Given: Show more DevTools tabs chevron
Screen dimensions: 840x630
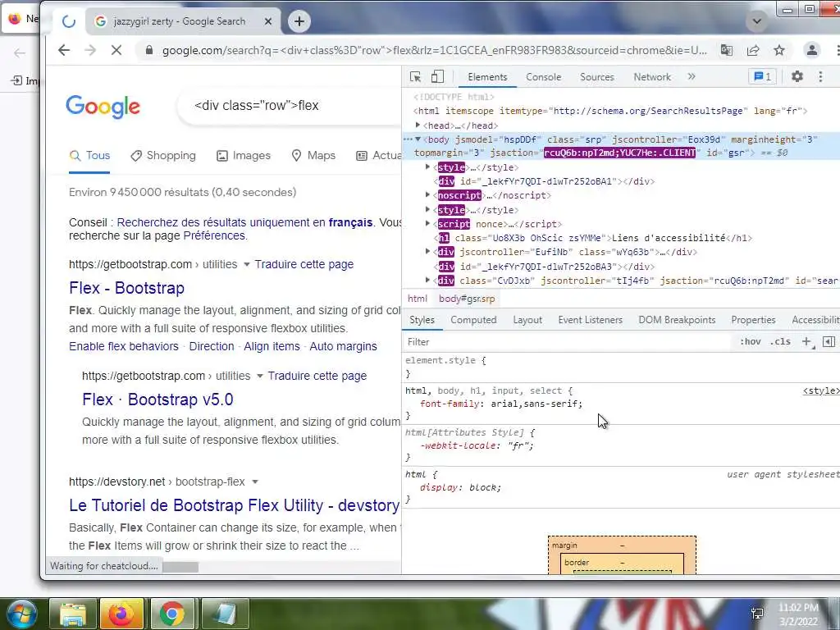Looking at the screenshot, I should [692, 76].
